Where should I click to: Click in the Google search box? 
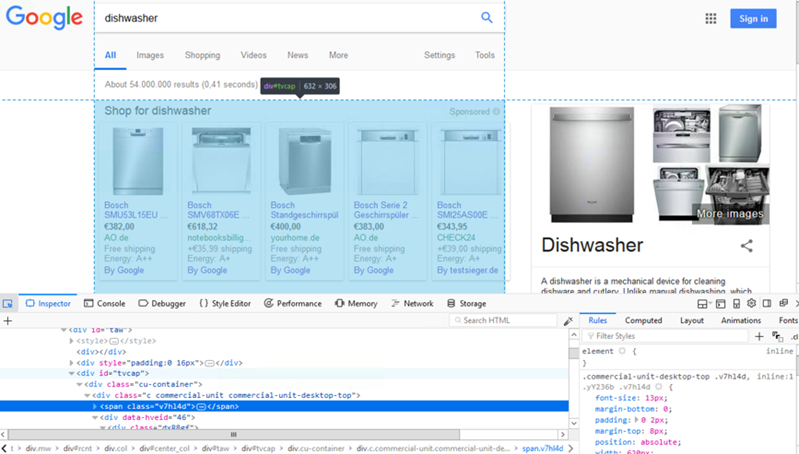point(288,18)
